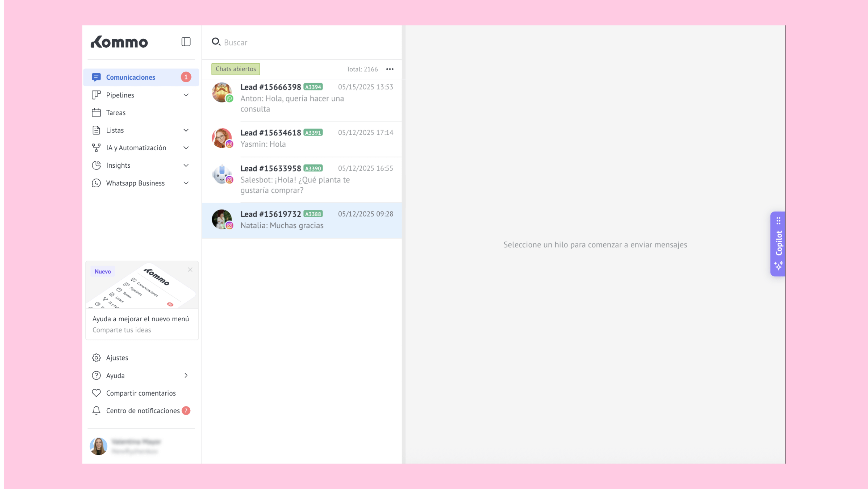Open Centro de notificaciones bell
The height and width of the screenshot is (489, 868).
pyautogui.click(x=143, y=411)
